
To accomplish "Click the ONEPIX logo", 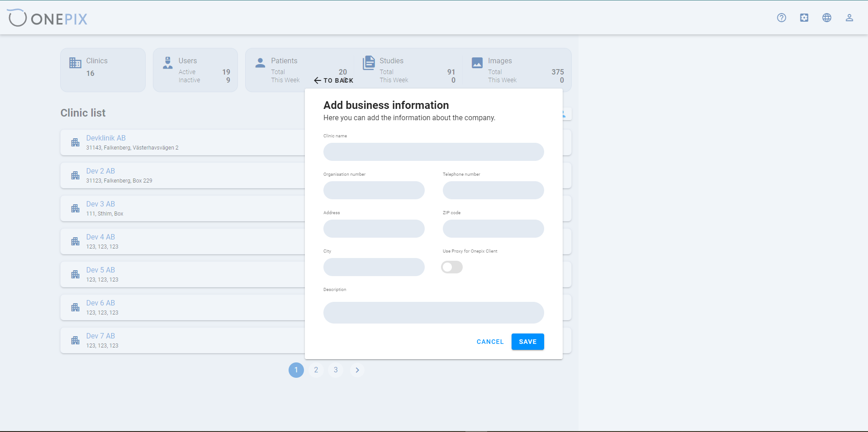I will click(47, 18).
